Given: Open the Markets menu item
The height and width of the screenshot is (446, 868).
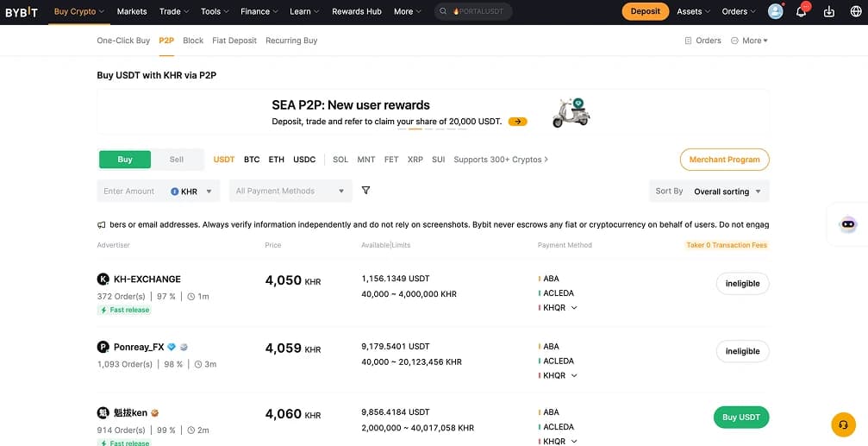Looking at the screenshot, I should coord(132,11).
